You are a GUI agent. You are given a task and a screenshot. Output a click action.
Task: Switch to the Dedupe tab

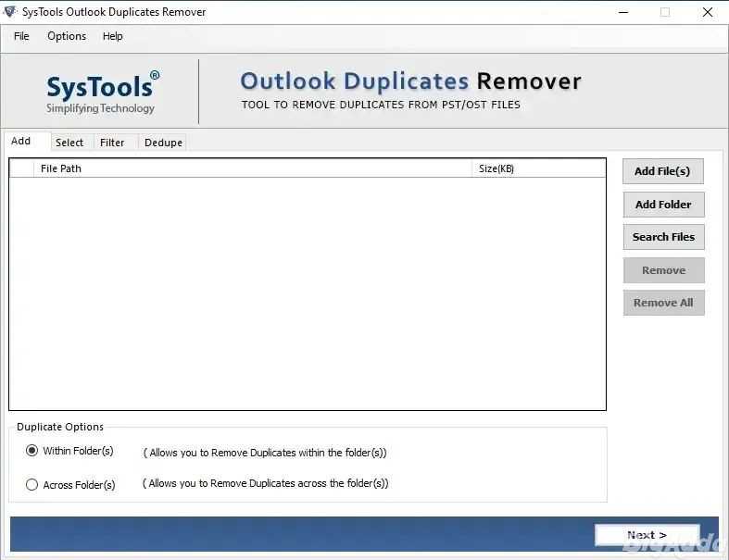(163, 143)
